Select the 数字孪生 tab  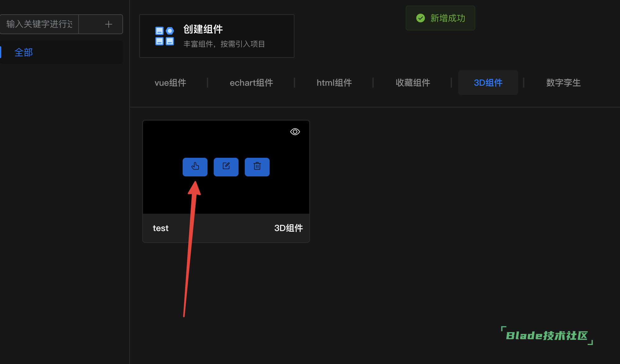point(563,83)
